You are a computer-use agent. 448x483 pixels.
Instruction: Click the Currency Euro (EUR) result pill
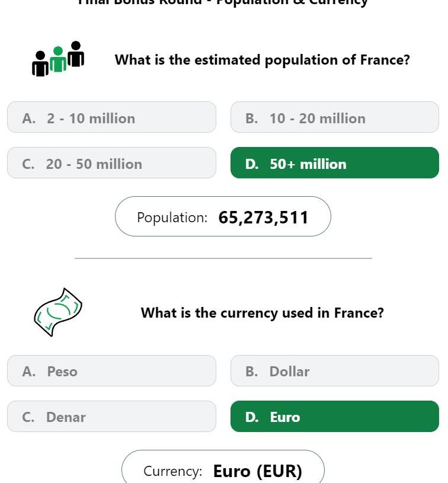[x=223, y=466]
